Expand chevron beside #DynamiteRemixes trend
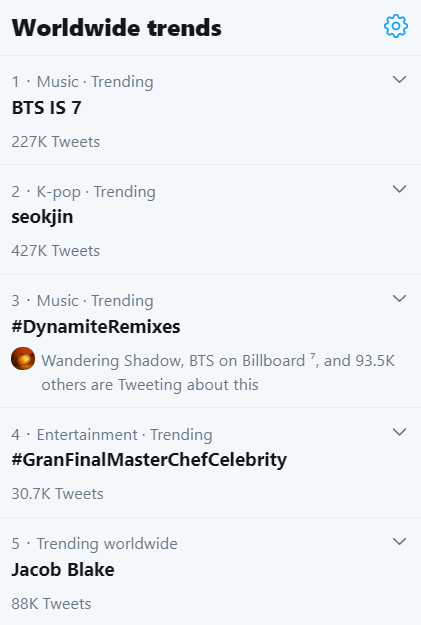This screenshot has height=625, width=421. (x=399, y=299)
